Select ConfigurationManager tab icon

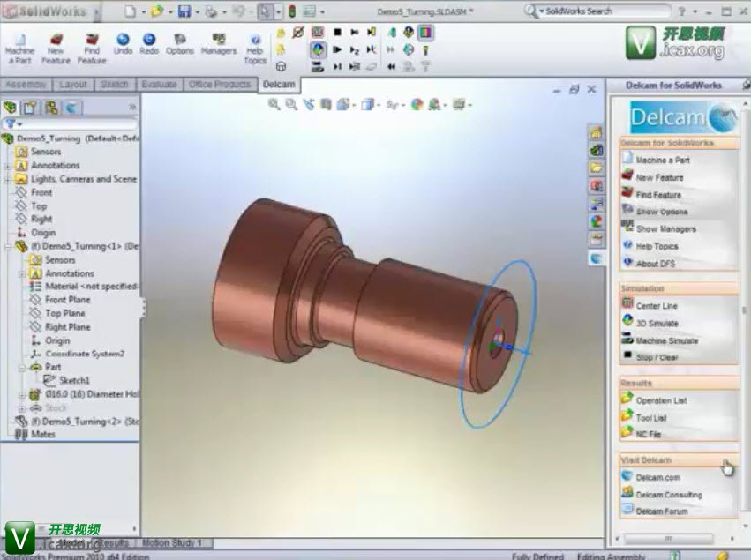pyautogui.click(x=51, y=108)
